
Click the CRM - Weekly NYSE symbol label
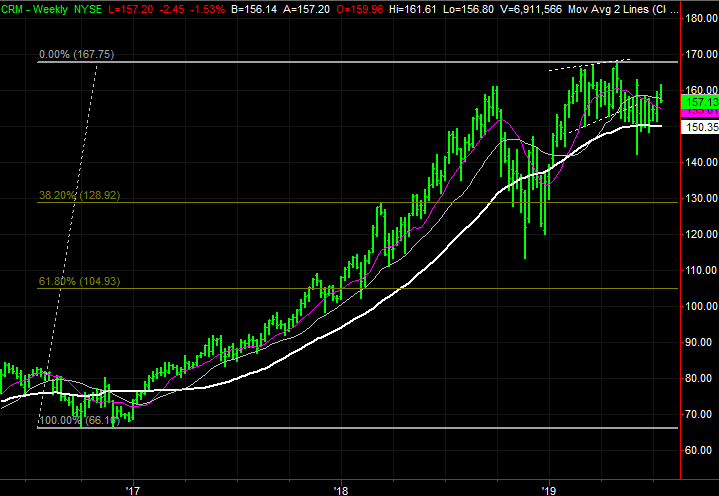tap(51, 9)
